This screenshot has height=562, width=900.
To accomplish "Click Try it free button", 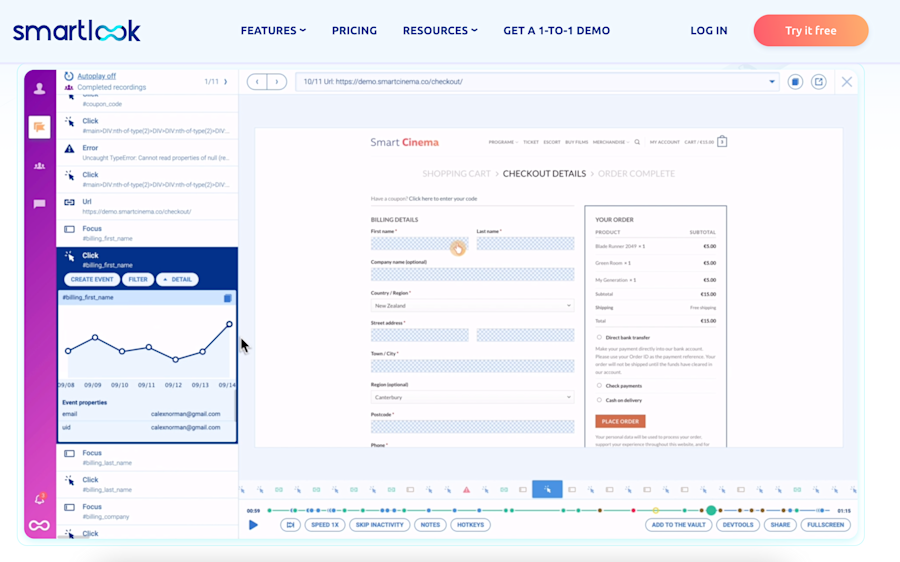I will click(810, 30).
